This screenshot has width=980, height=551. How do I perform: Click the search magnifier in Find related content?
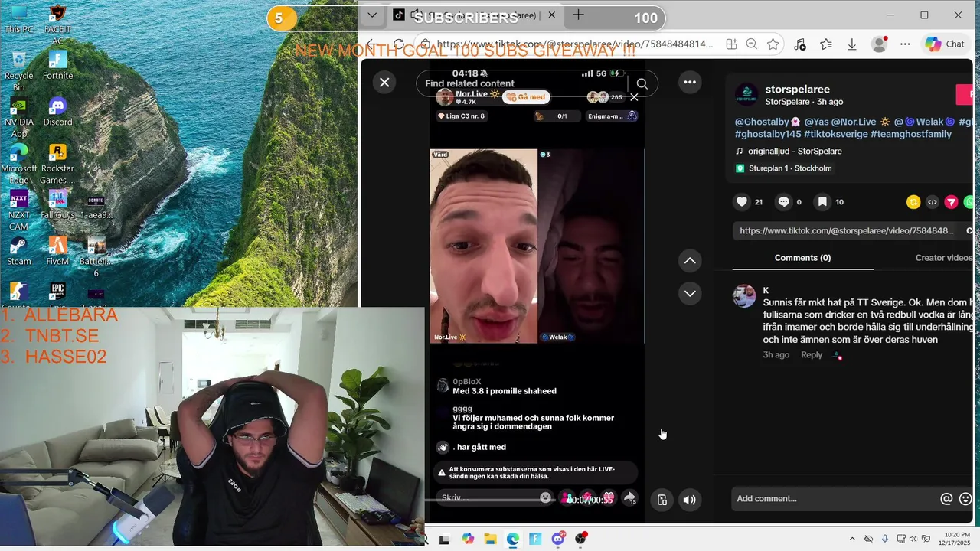[x=642, y=84]
